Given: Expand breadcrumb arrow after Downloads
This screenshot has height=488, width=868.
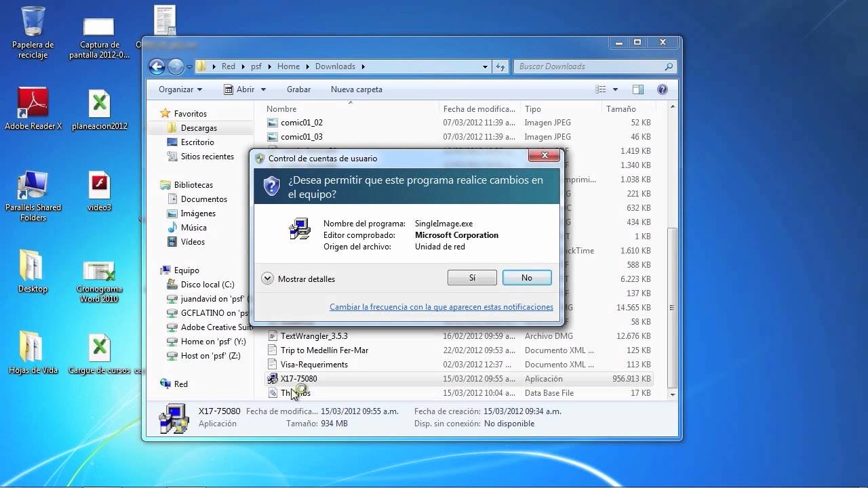Looking at the screenshot, I should tap(363, 66).
